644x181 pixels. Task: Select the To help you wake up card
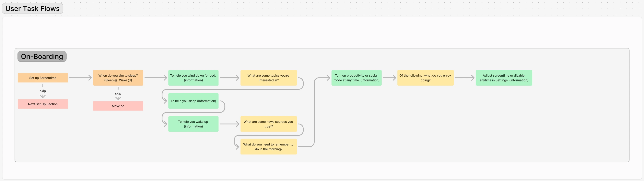[x=193, y=124]
